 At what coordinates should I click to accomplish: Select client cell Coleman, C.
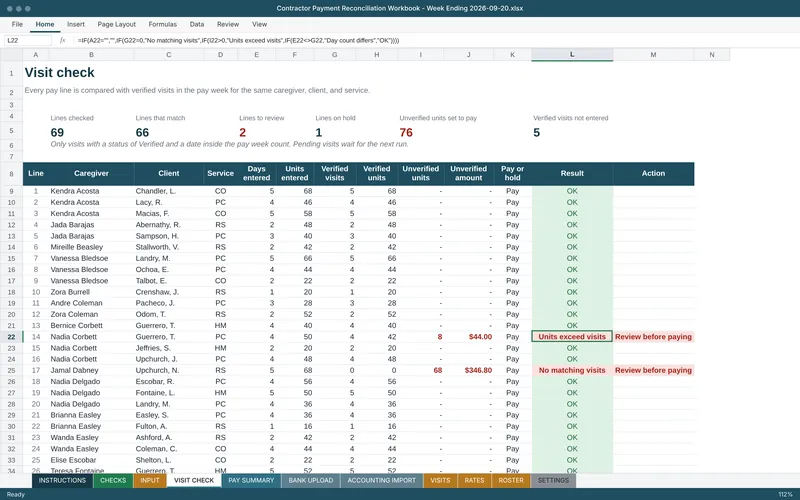(x=169, y=449)
